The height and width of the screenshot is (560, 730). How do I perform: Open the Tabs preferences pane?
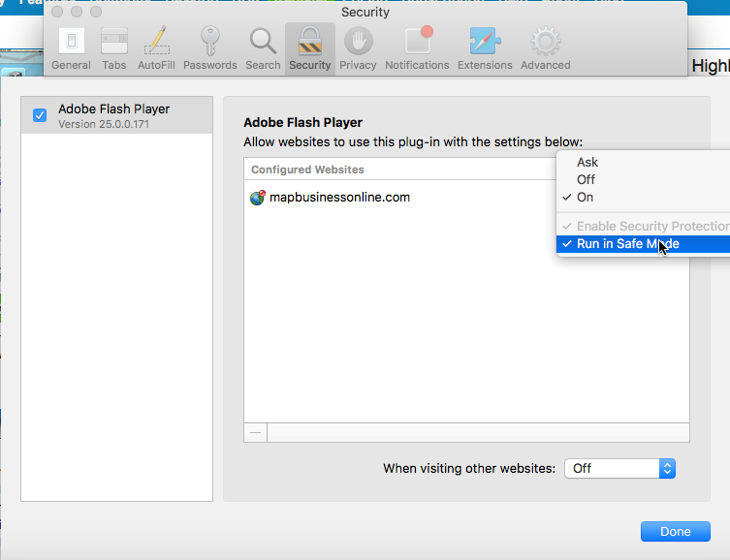[114, 48]
